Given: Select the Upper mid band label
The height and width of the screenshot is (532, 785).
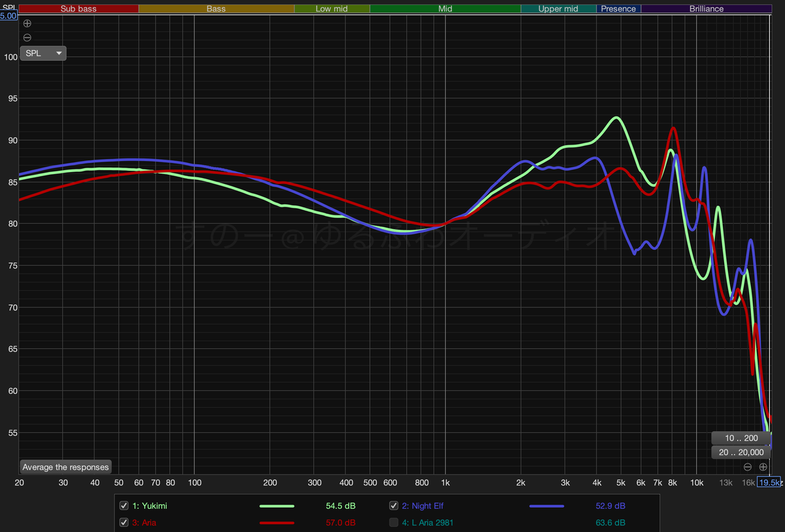Looking at the screenshot, I should (x=558, y=9).
